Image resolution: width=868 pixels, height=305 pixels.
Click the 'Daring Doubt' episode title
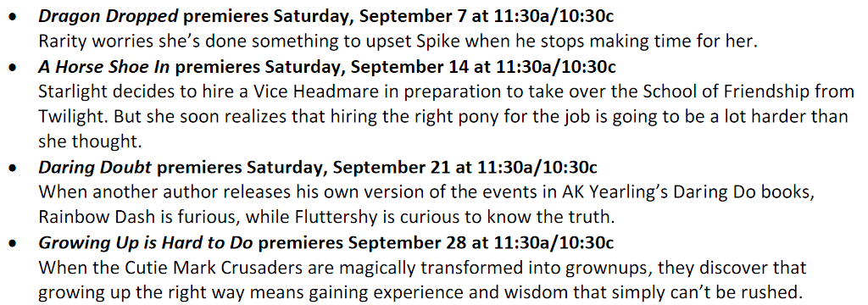(x=97, y=167)
